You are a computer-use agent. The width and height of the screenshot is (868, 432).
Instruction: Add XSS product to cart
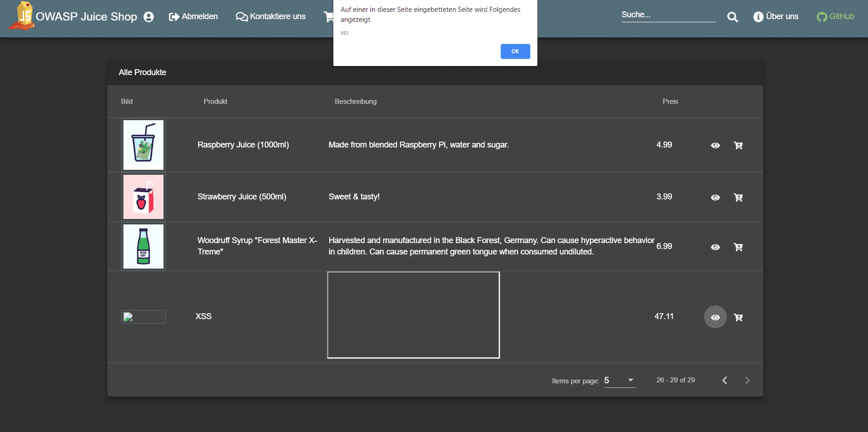pos(738,317)
